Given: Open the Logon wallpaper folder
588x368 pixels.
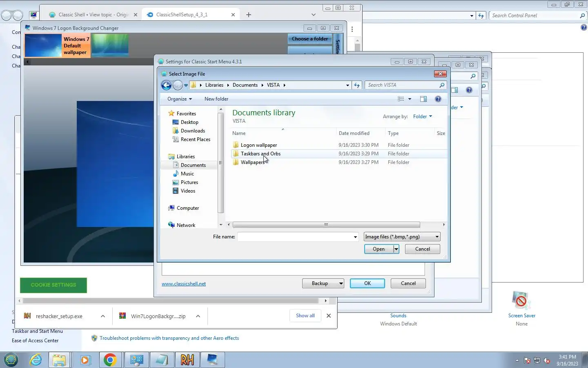Looking at the screenshot, I should pos(259,145).
